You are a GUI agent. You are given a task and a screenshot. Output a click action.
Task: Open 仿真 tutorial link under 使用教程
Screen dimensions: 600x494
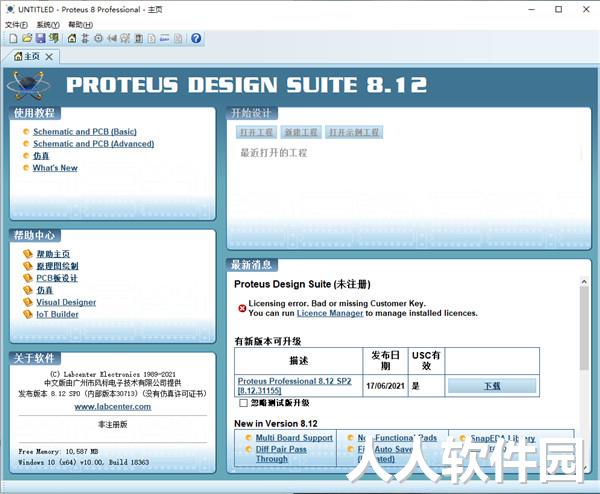41,156
